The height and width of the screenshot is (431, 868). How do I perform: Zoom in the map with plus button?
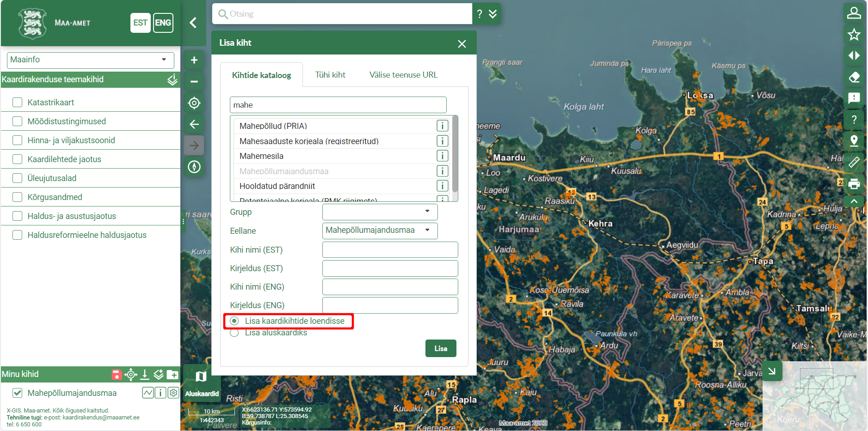(x=194, y=60)
